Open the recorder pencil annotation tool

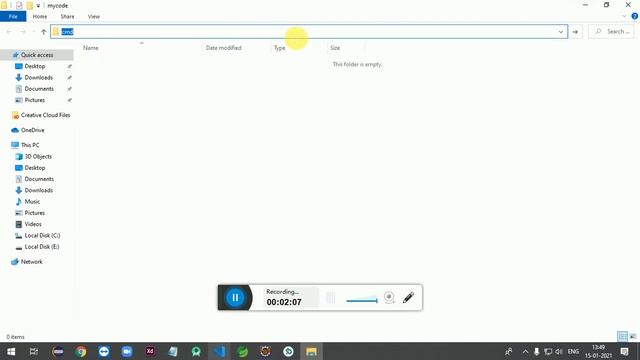click(x=408, y=297)
